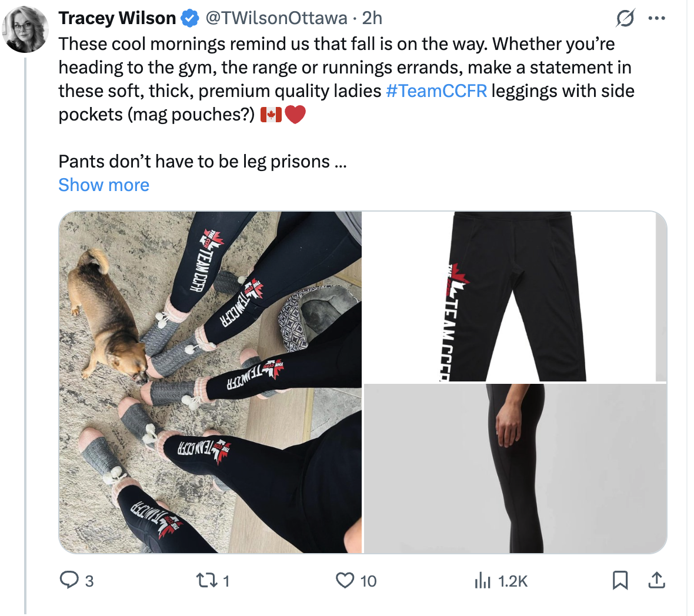
Task: Open Tracey Wilson's profile avatar
Action: coord(26,29)
